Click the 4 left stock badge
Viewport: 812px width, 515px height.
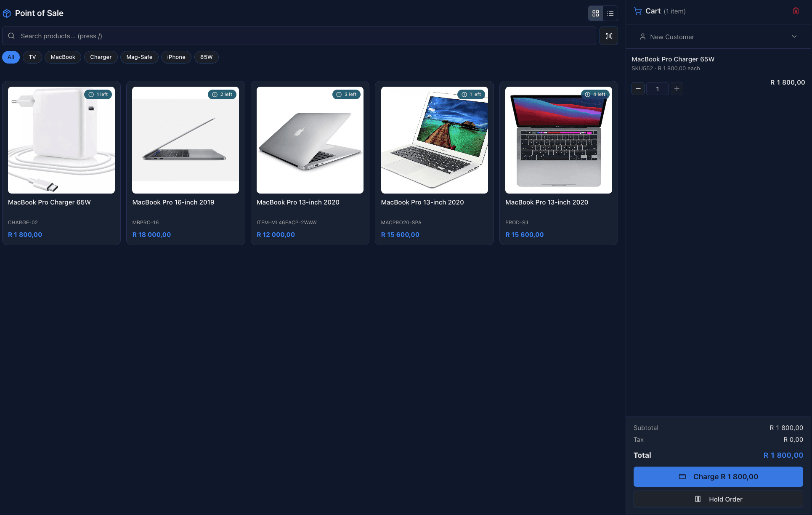[595, 94]
